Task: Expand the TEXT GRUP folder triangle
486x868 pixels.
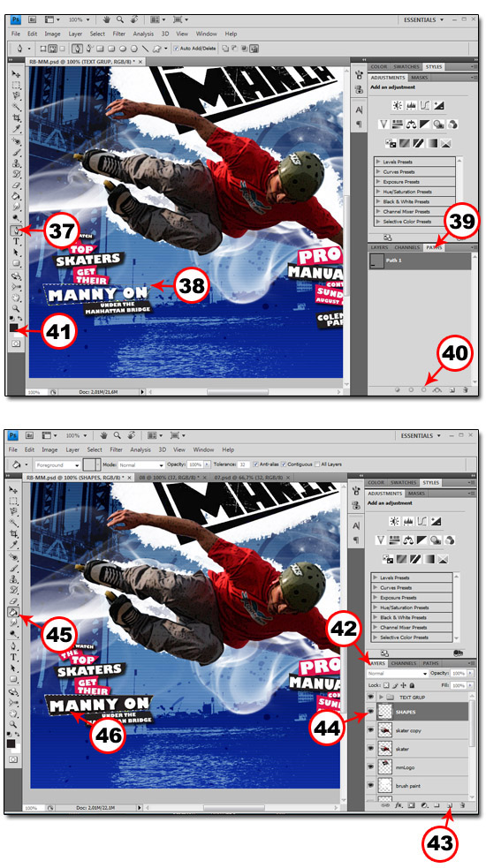Action: [381, 697]
